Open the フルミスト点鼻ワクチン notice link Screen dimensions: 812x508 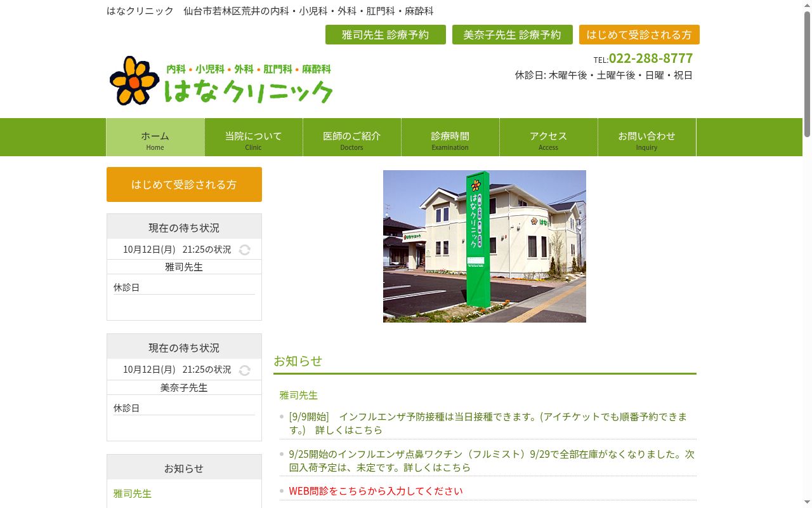pyautogui.click(x=492, y=461)
